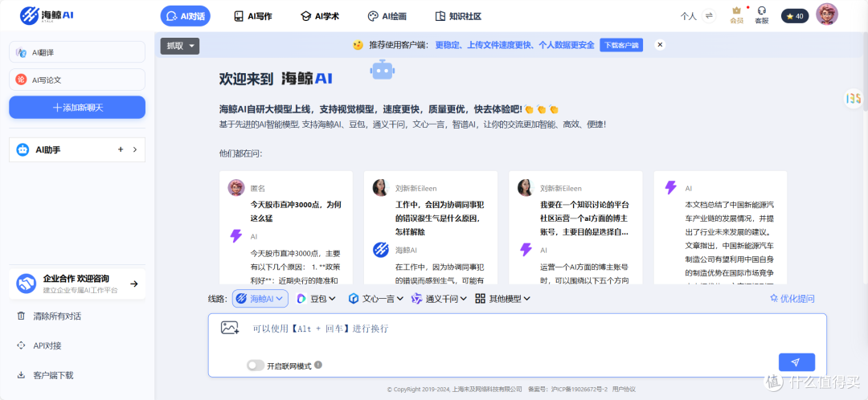Add new AI助手 with plus icon
The width and height of the screenshot is (868, 400).
click(120, 149)
